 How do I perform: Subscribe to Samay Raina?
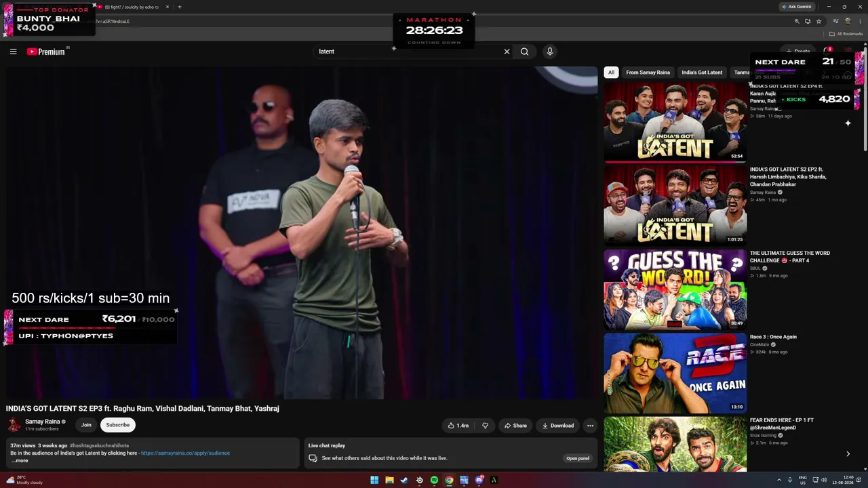coord(117,425)
